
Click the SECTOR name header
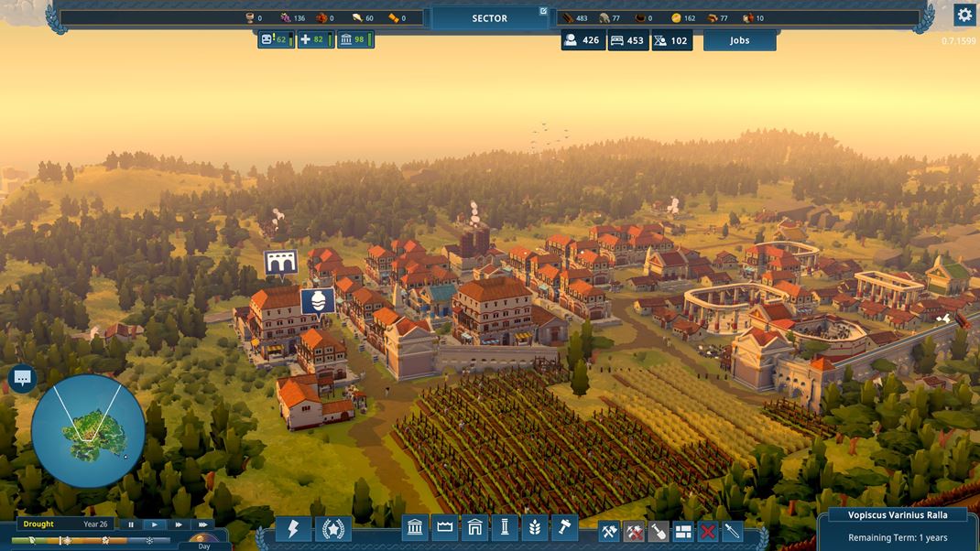(x=489, y=18)
